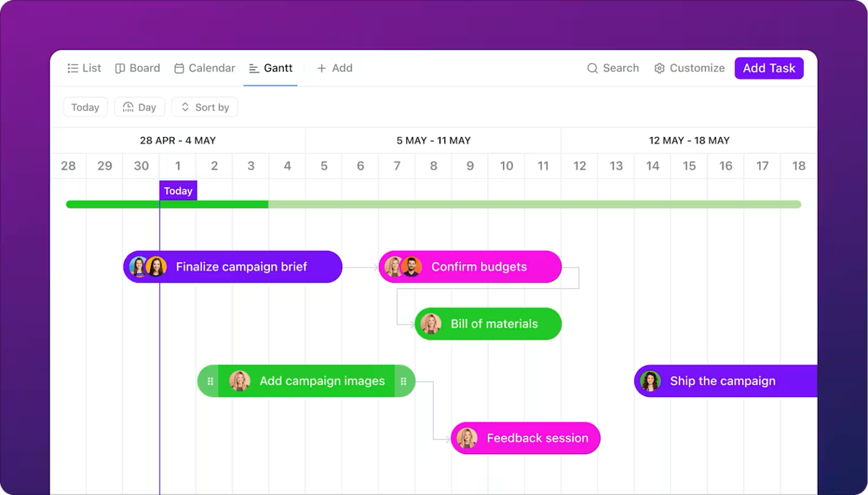This screenshot has height=495, width=868.
Task: Click the Search magnifier icon
Action: [592, 68]
